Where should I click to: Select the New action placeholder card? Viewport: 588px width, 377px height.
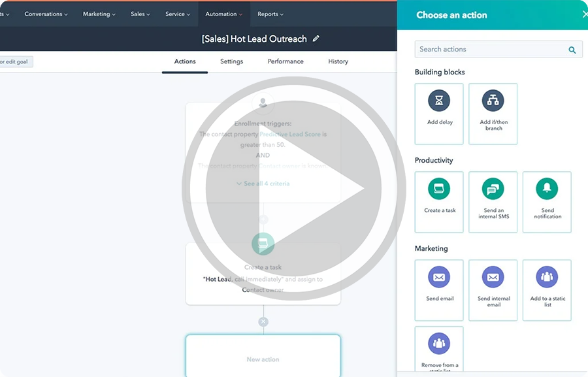[263, 355]
